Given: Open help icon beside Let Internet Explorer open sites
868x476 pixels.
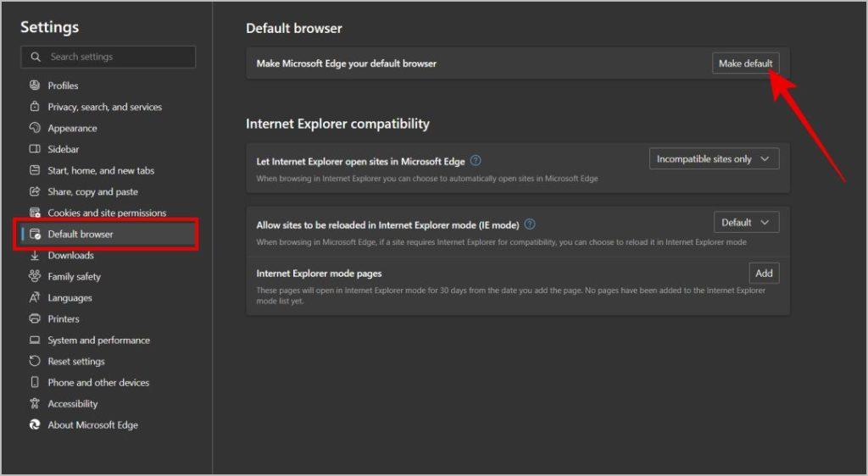Looking at the screenshot, I should [476, 160].
